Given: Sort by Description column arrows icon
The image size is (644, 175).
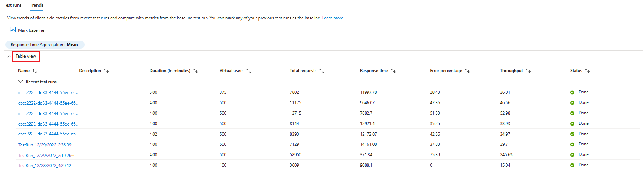Looking at the screenshot, I should pos(106,71).
